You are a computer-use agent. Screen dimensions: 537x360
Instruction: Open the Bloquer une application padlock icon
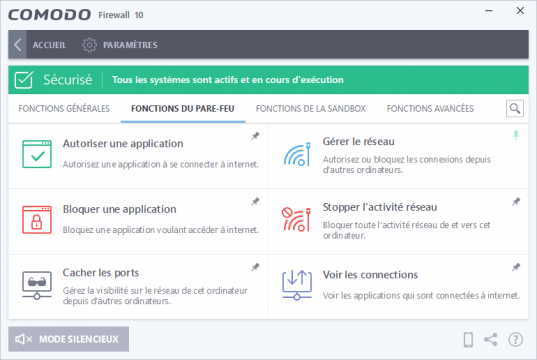(x=37, y=220)
